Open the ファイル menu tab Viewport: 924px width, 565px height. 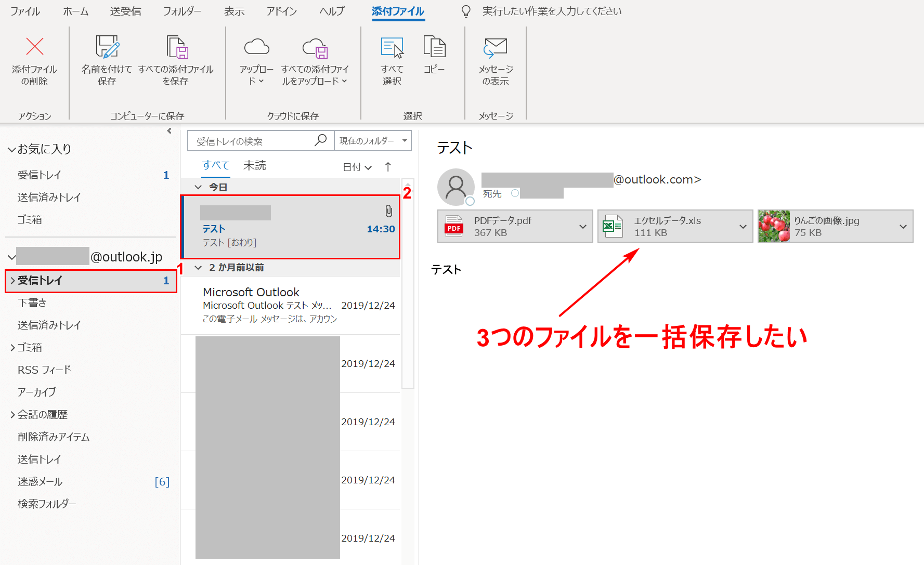[x=25, y=11]
